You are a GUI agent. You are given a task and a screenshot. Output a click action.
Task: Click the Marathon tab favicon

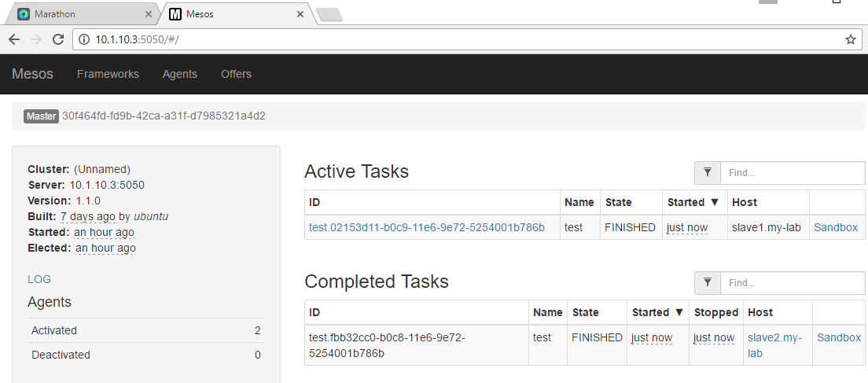pos(24,14)
